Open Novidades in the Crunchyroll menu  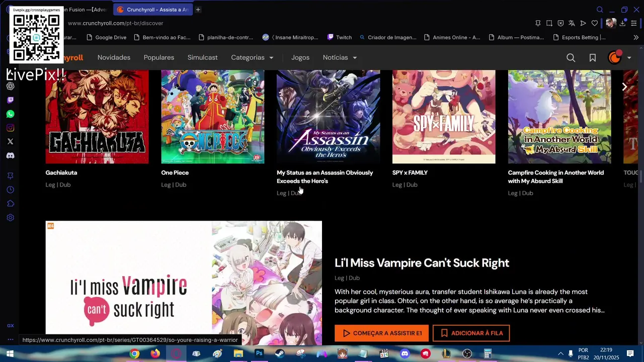coord(114,57)
